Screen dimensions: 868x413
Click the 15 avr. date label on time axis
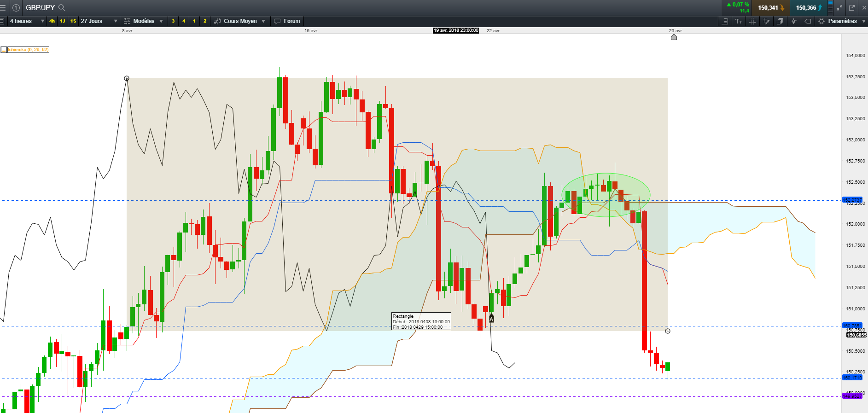[x=311, y=31]
